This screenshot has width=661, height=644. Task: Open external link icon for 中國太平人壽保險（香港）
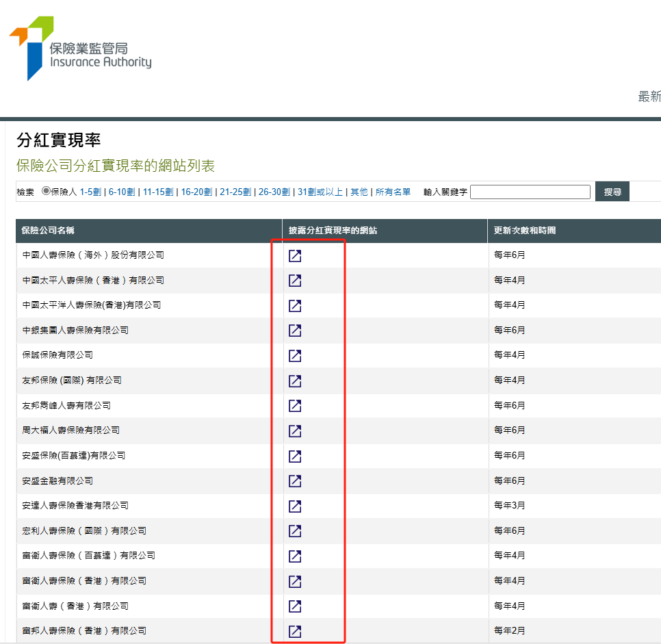pyautogui.click(x=295, y=281)
